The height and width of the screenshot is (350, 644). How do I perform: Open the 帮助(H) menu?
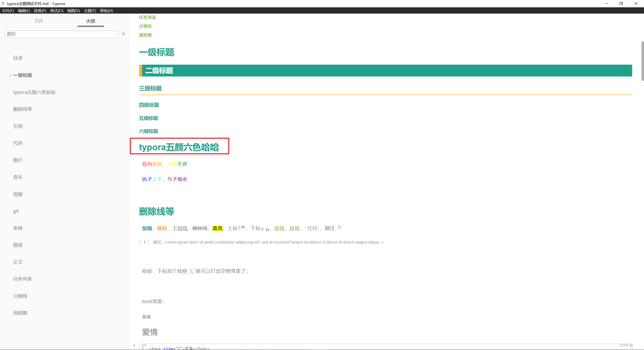pyautogui.click(x=106, y=11)
